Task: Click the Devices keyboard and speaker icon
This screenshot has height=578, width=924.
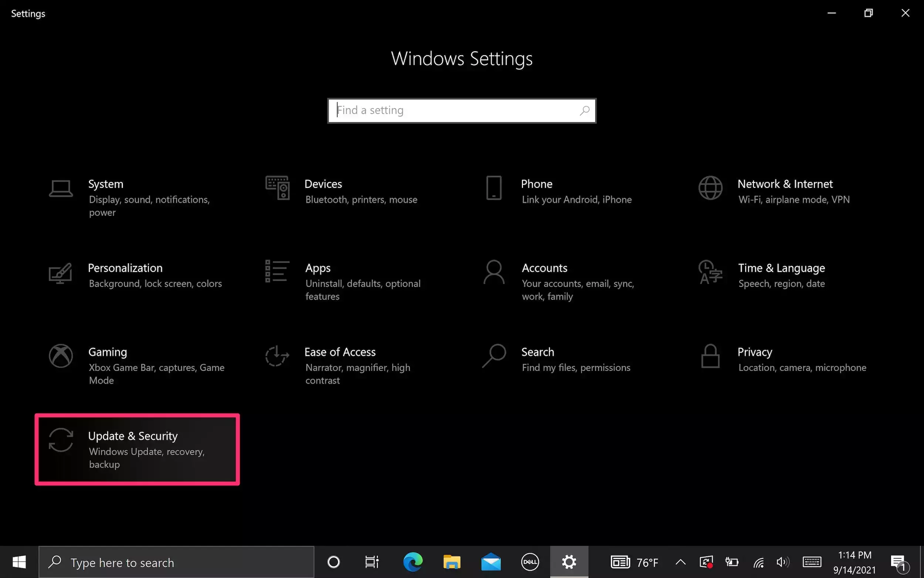Action: click(x=277, y=188)
